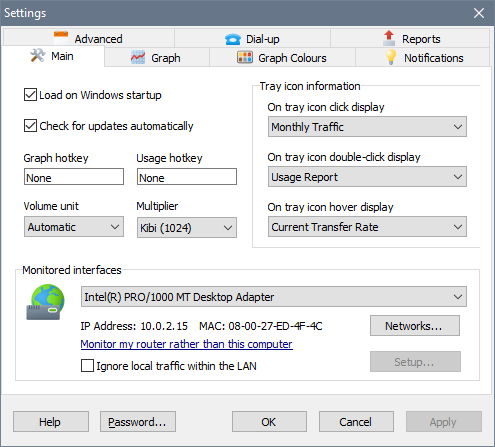Expand the Multiplier Kibi (1024) dropdown
This screenshot has height=447, width=495.
point(187,228)
